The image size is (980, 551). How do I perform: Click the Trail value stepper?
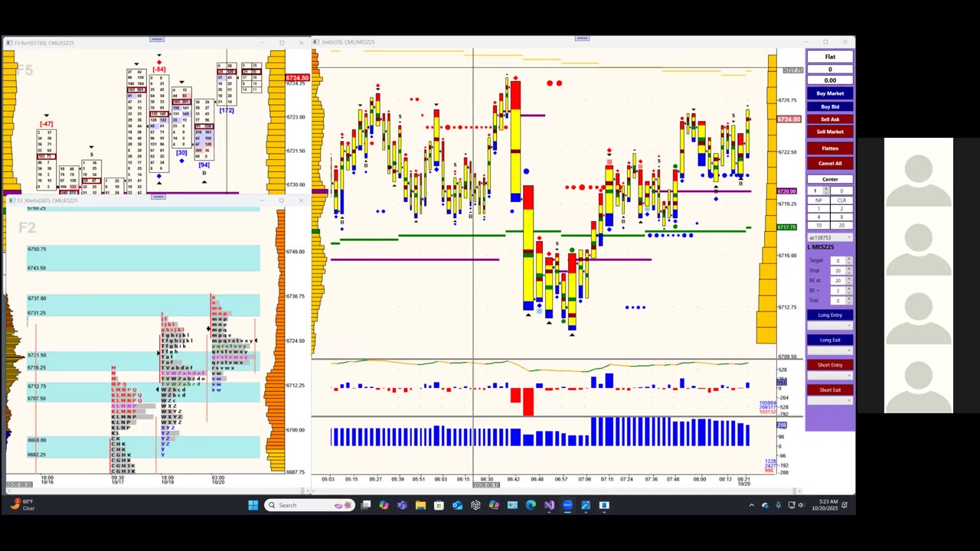click(x=849, y=301)
